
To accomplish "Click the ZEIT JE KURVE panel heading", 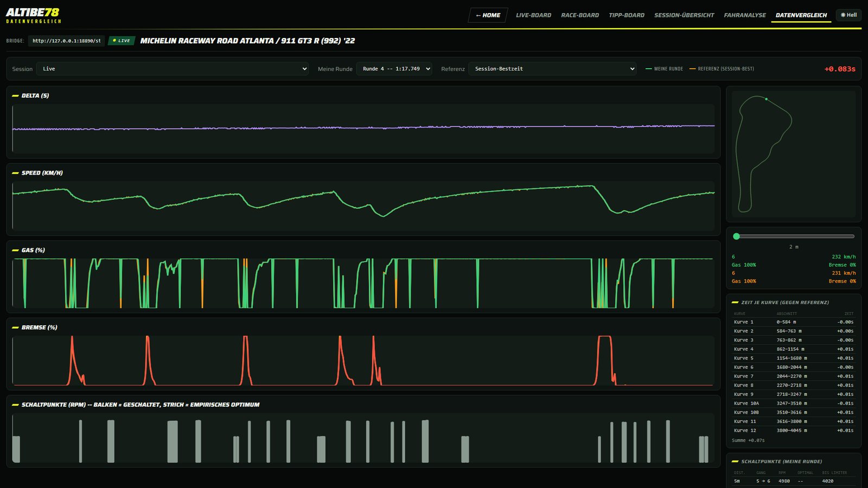I will point(785,303).
